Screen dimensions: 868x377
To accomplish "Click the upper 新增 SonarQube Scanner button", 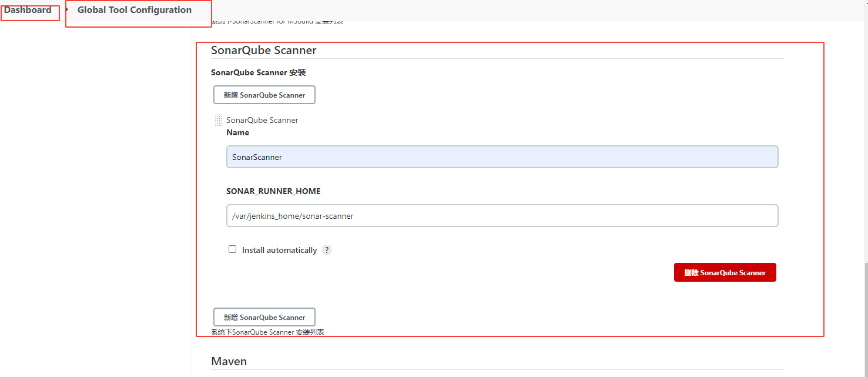I will pos(264,95).
